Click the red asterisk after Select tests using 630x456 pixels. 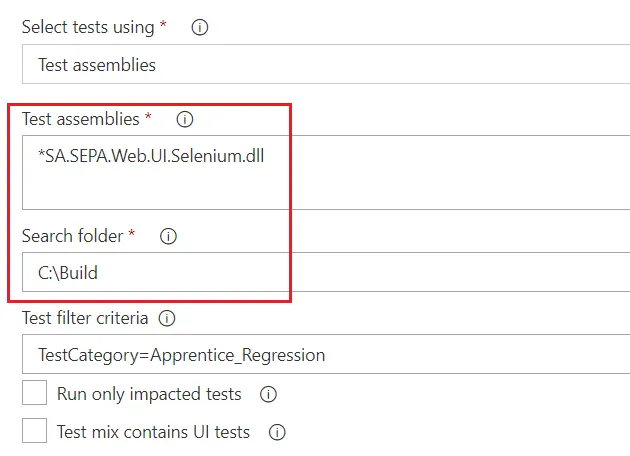(163, 26)
